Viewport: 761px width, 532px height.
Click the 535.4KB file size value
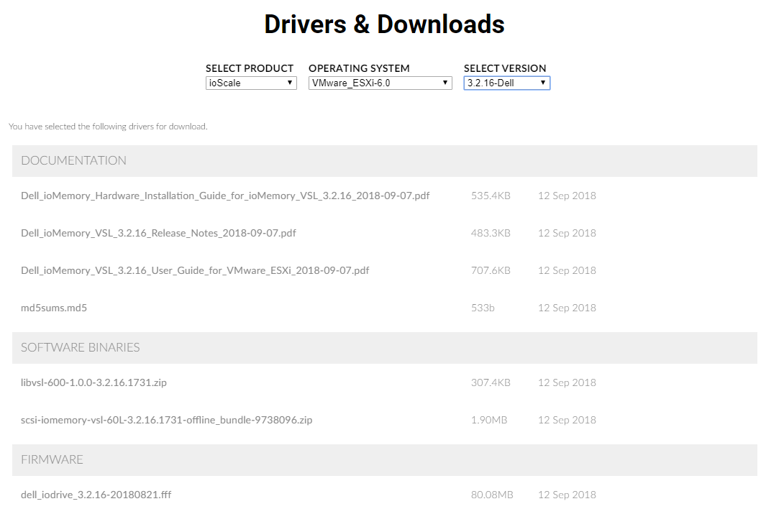pyautogui.click(x=491, y=196)
